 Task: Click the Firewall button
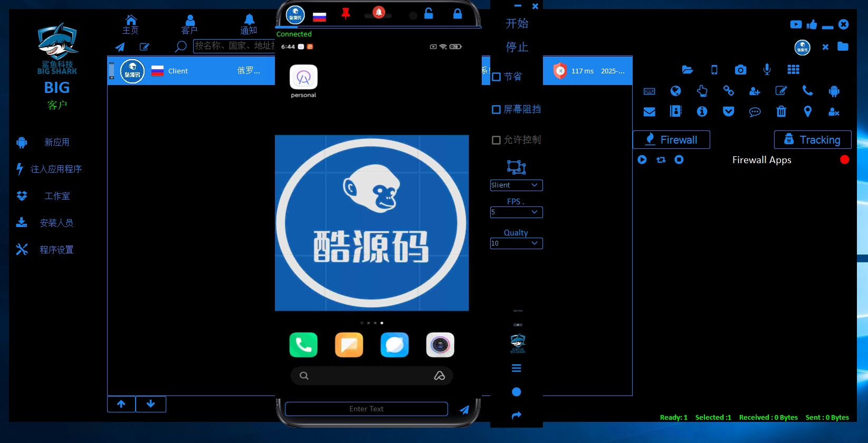click(671, 140)
